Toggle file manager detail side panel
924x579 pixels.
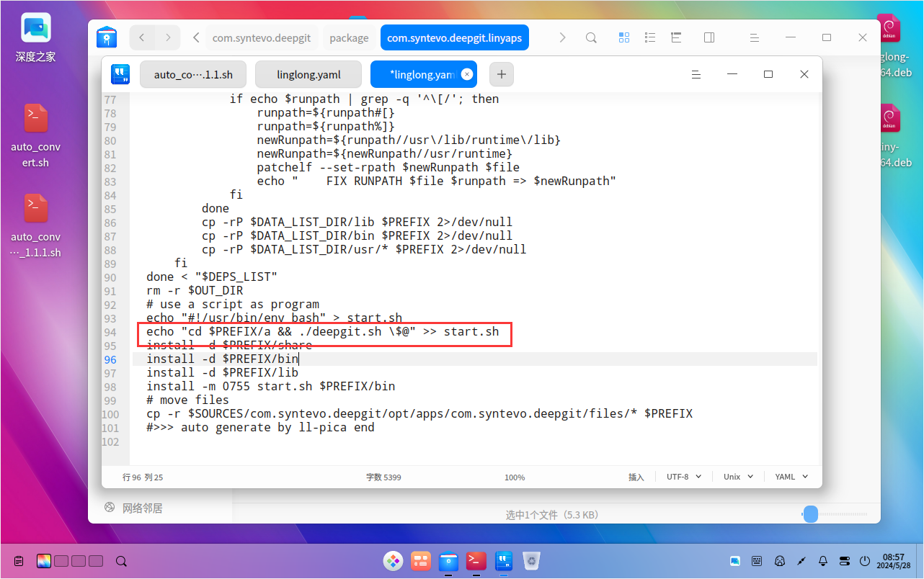point(709,37)
